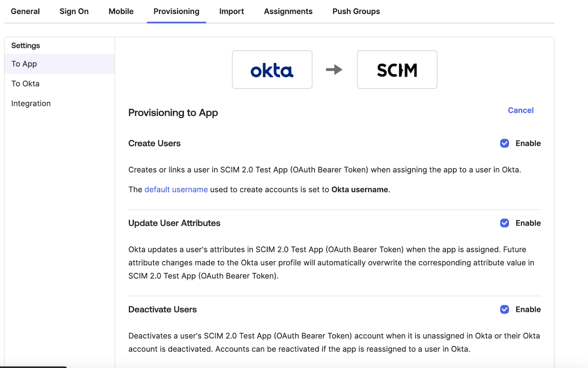This screenshot has height=368, width=588.
Task: Open the Push Groups tab
Action: (x=356, y=11)
